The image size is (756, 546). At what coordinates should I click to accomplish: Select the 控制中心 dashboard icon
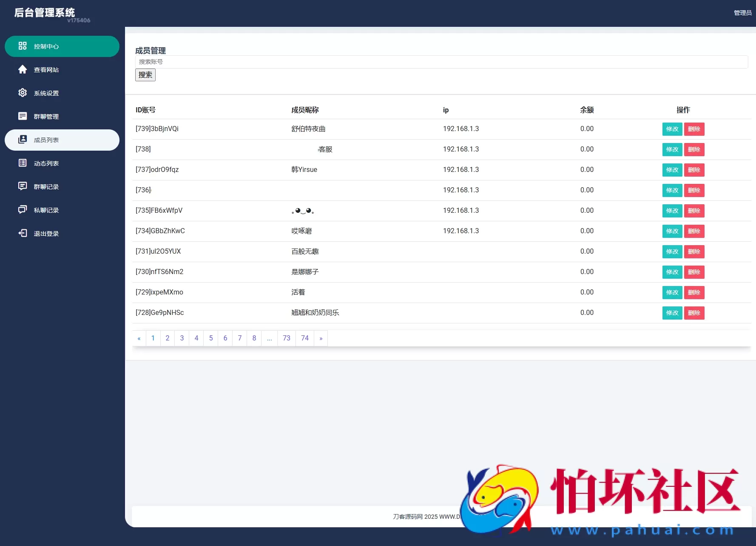click(23, 46)
